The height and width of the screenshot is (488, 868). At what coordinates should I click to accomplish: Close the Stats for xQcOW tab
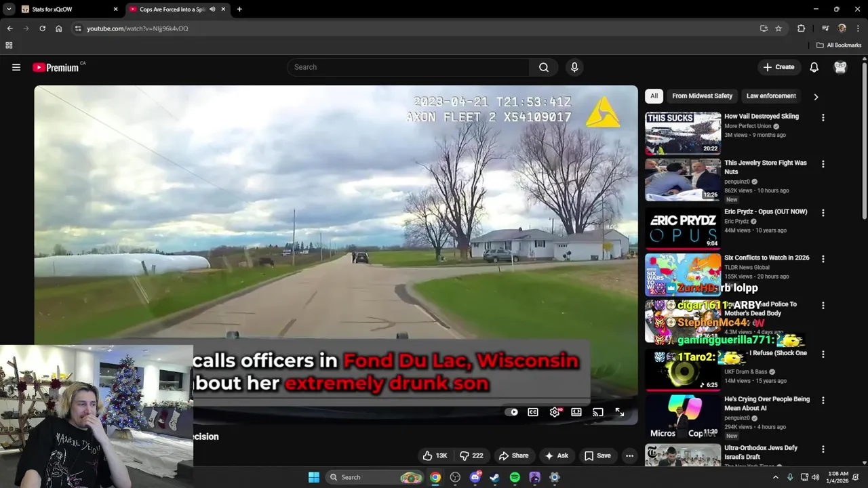(x=115, y=9)
